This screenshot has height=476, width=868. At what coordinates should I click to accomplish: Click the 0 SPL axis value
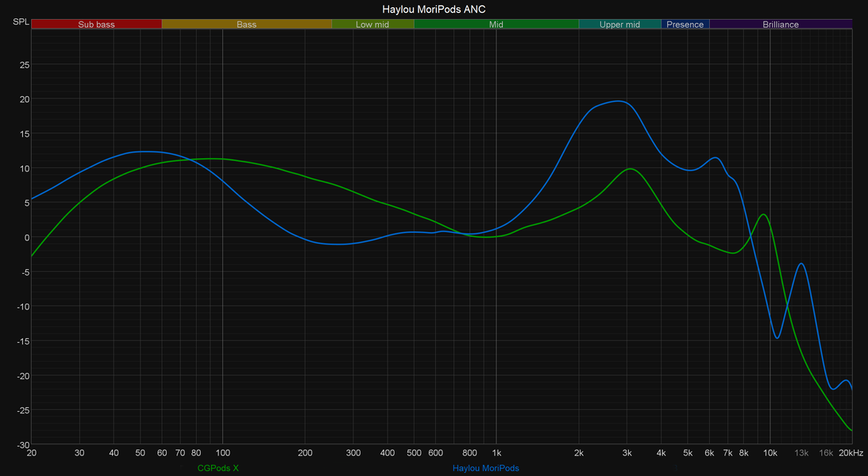pyautogui.click(x=27, y=238)
